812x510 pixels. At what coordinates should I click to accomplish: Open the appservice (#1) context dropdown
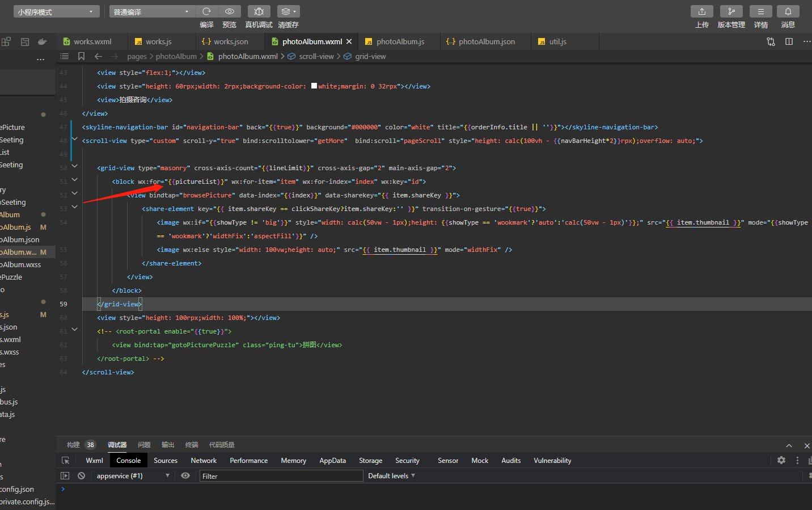point(133,476)
